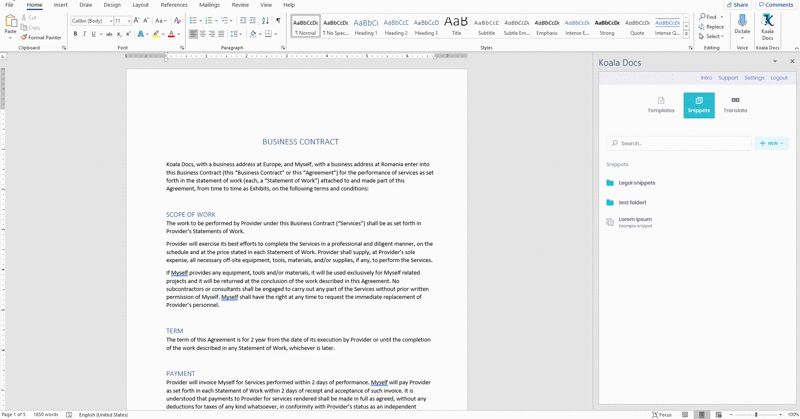Open the Replace tool
Viewport: 800px width, 419px height.
pyautogui.click(x=711, y=27)
